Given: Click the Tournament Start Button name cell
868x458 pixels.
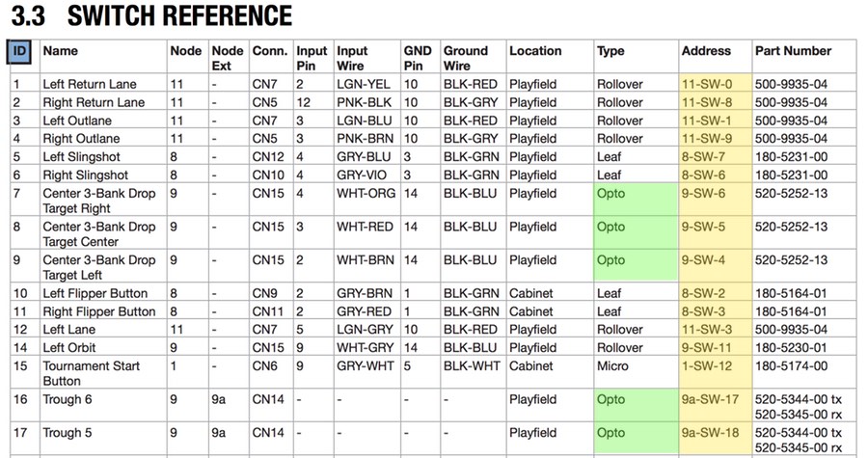Looking at the screenshot, I should (x=91, y=373).
